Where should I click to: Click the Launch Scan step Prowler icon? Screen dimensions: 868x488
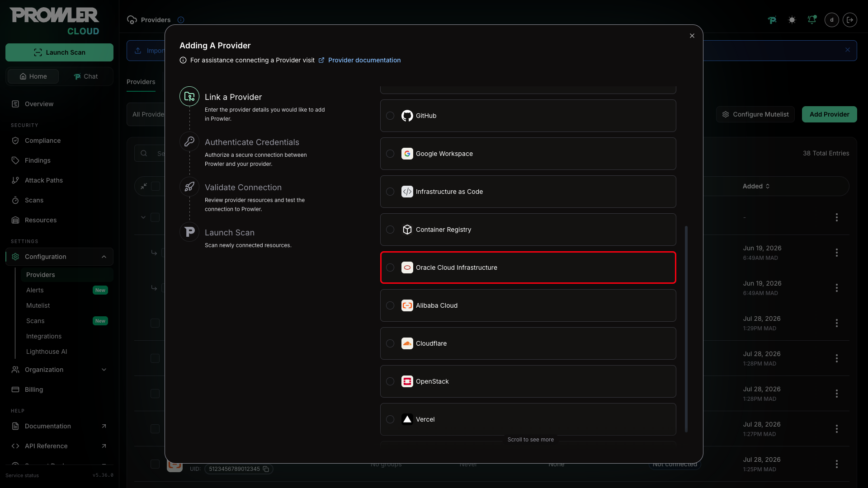[x=189, y=232]
